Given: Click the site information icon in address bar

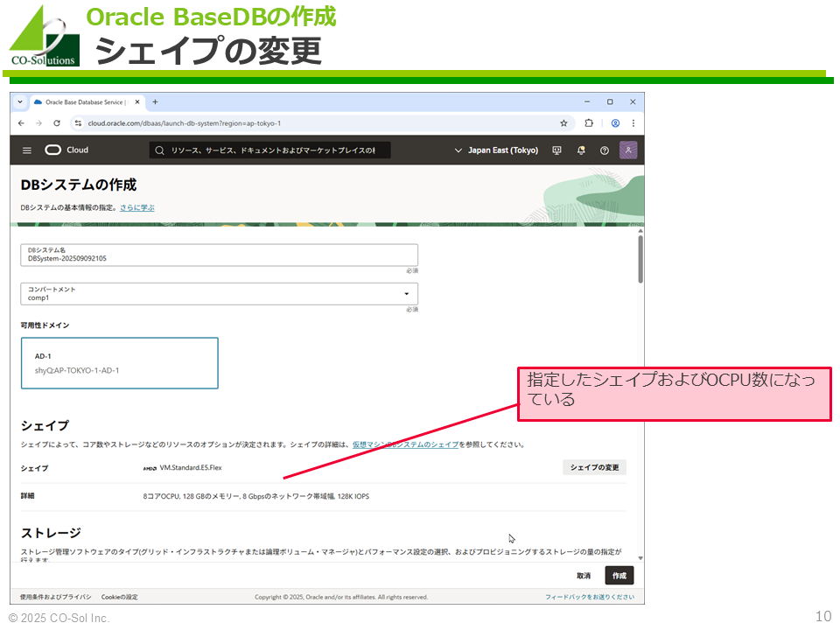Looking at the screenshot, I should pos(78,123).
